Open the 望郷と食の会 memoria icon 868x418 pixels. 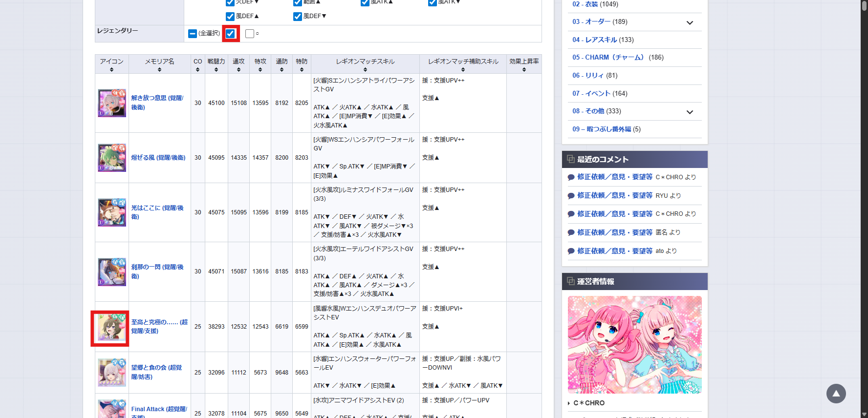[x=112, y=373]
